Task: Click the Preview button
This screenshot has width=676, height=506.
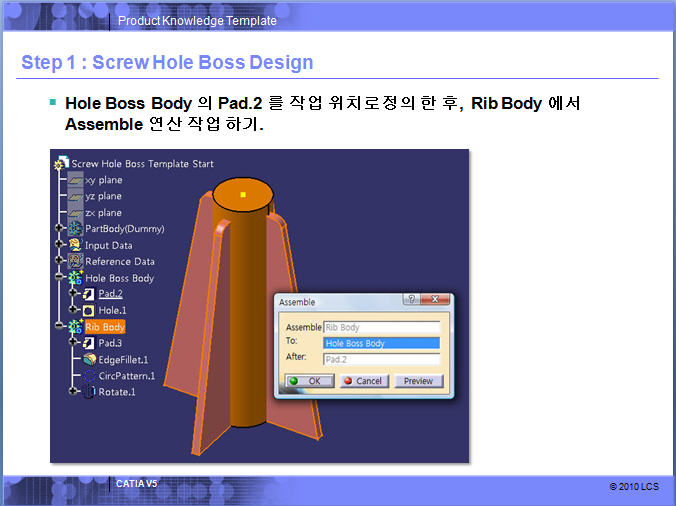Action: tap(418, 381)
